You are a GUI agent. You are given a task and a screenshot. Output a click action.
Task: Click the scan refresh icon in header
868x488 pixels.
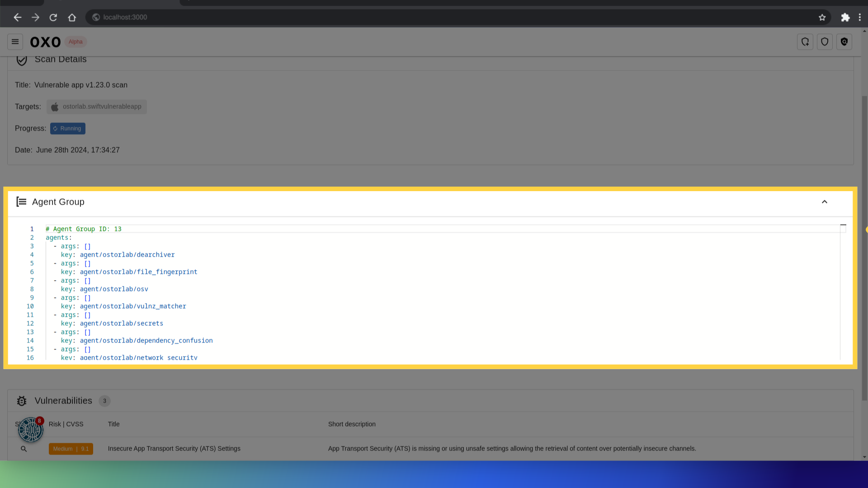pos(805,42)
